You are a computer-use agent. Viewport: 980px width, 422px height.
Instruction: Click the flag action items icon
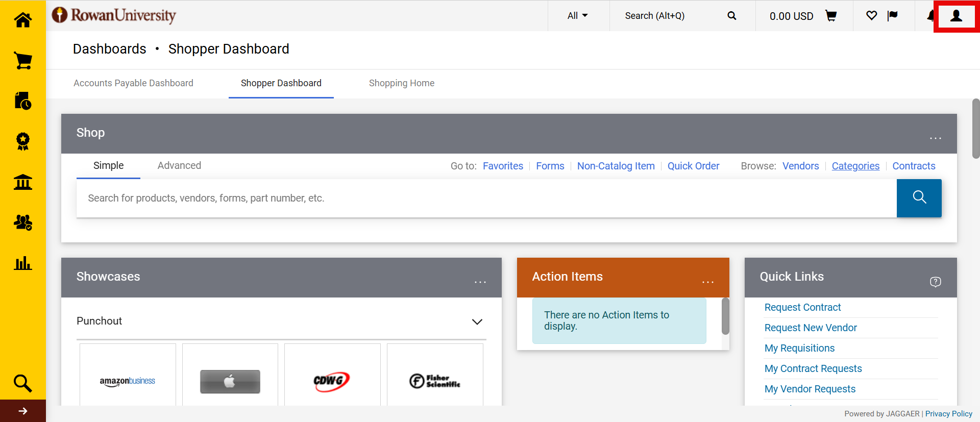pyautogui.click(x=892, y=16)
